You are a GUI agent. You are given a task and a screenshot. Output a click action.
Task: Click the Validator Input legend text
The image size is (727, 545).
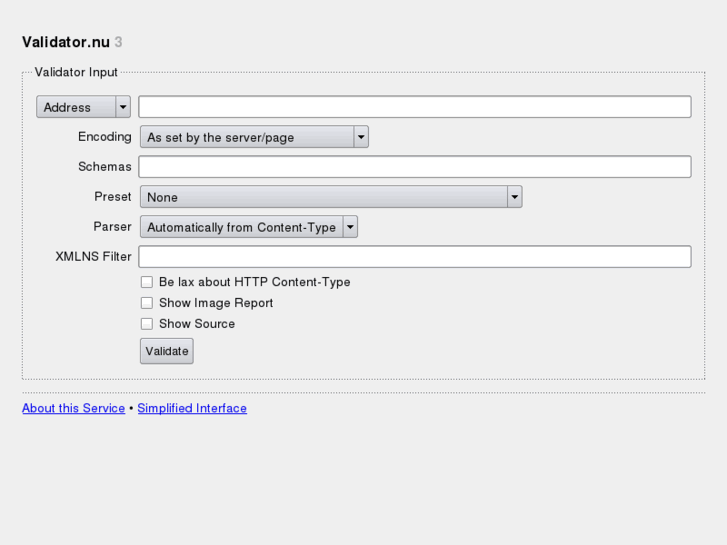76,72
